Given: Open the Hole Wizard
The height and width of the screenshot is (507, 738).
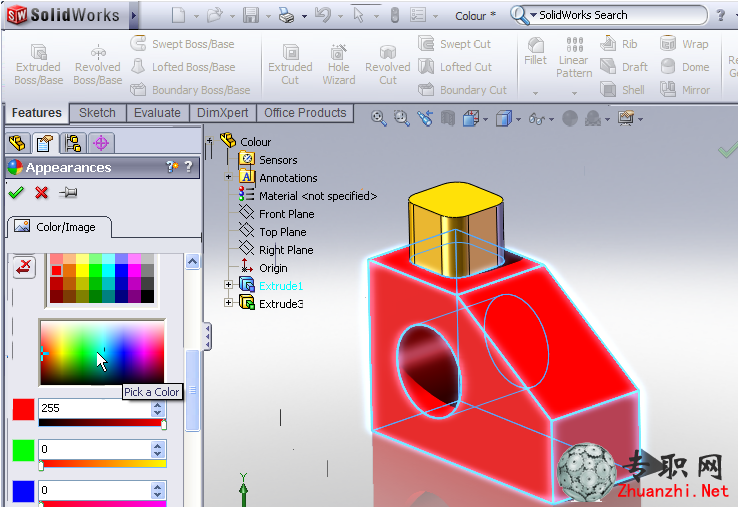Looking at the screenshot, I should 338,64.
